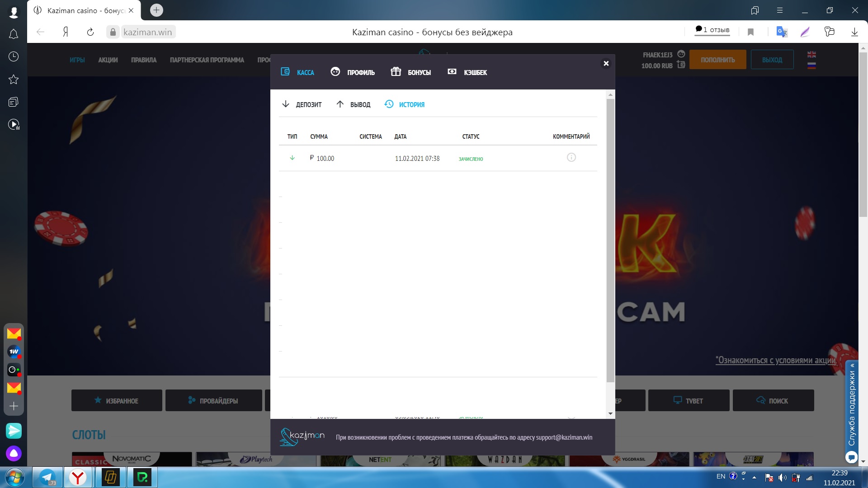Click the page translate icon
The width and height of the screenshot is (868, 488).
pyautogui.click(x=782, y=32)
